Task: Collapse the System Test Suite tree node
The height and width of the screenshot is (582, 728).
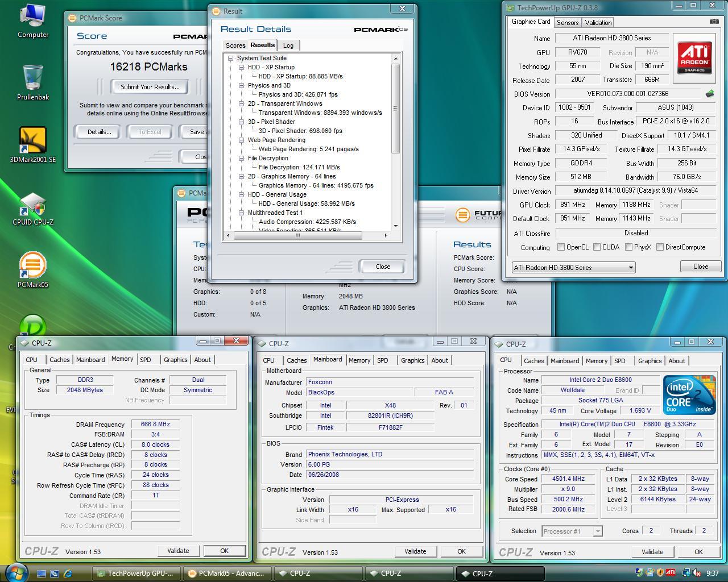Action: 231,58
